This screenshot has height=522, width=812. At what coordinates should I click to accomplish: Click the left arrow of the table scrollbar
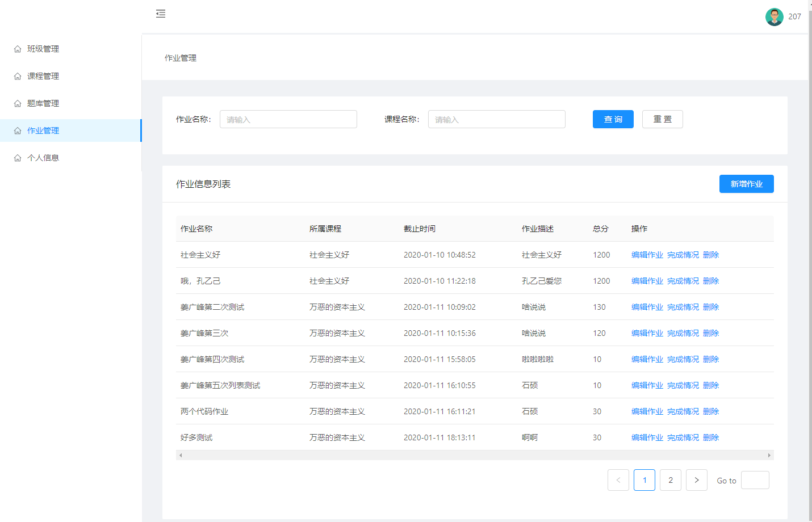click(x=181, y=455)
